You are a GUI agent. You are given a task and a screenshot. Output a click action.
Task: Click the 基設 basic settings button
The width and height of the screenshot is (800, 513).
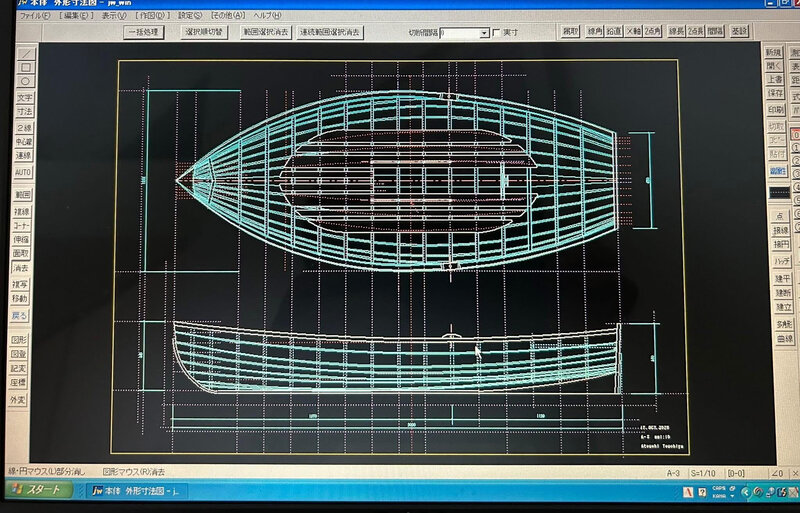tap(739, 31)
